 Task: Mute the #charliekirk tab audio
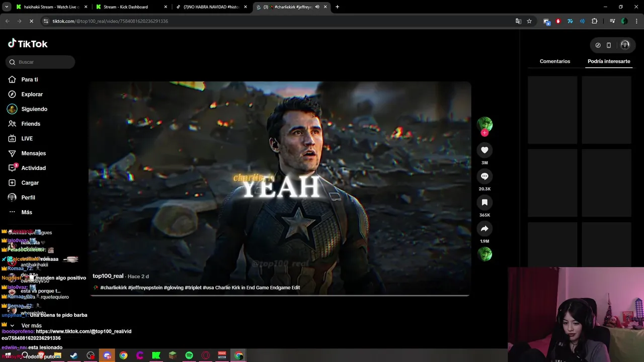(317, 7)
